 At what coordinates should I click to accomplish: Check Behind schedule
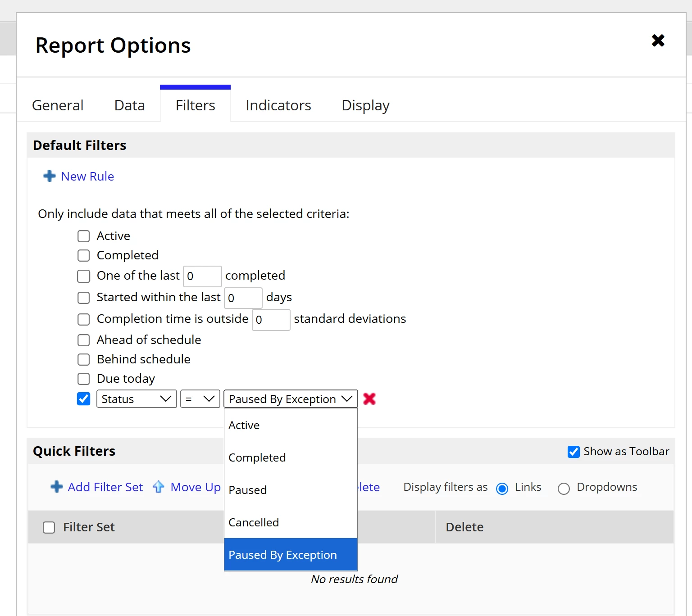point(84,359)
